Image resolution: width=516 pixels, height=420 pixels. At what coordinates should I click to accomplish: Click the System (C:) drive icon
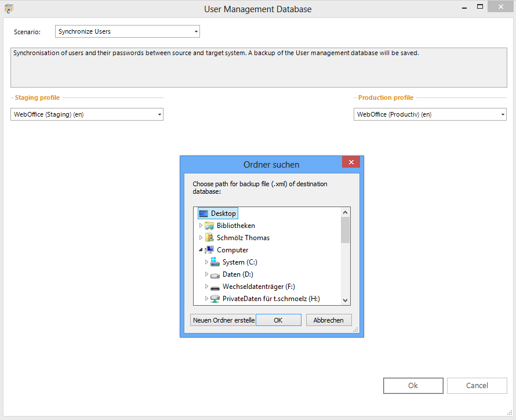pos(215,262)
